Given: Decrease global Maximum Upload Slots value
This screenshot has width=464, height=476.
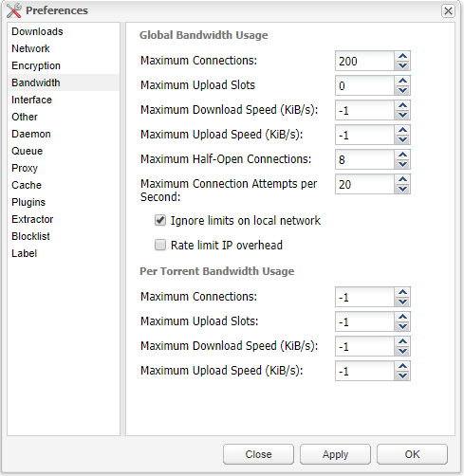Looking at the screenshot, I should (x=402, y=90).
